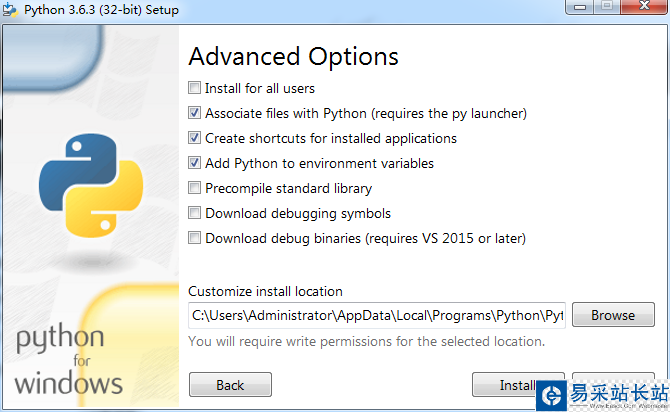This screenshot has width=670, height=412.
Task: Disable Create shortcuts for installed applications
Action: 195,138
